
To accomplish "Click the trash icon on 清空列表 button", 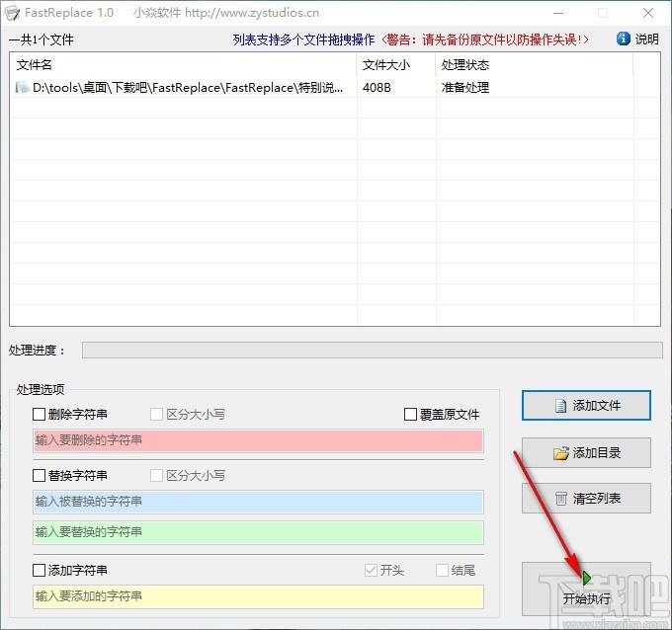I will [x=560, y=499].
